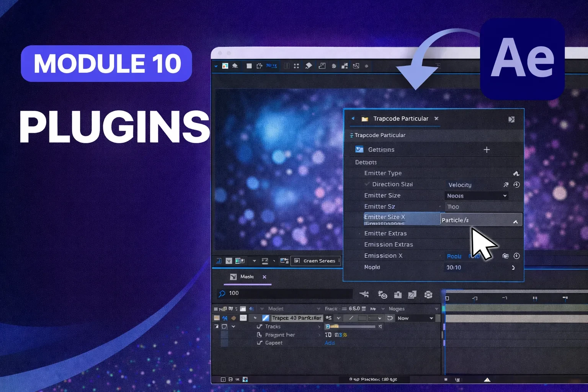Click the right chevron on Nople row
Image resolution: width=588 pixels, height=392 pixels.
point(513,268)
